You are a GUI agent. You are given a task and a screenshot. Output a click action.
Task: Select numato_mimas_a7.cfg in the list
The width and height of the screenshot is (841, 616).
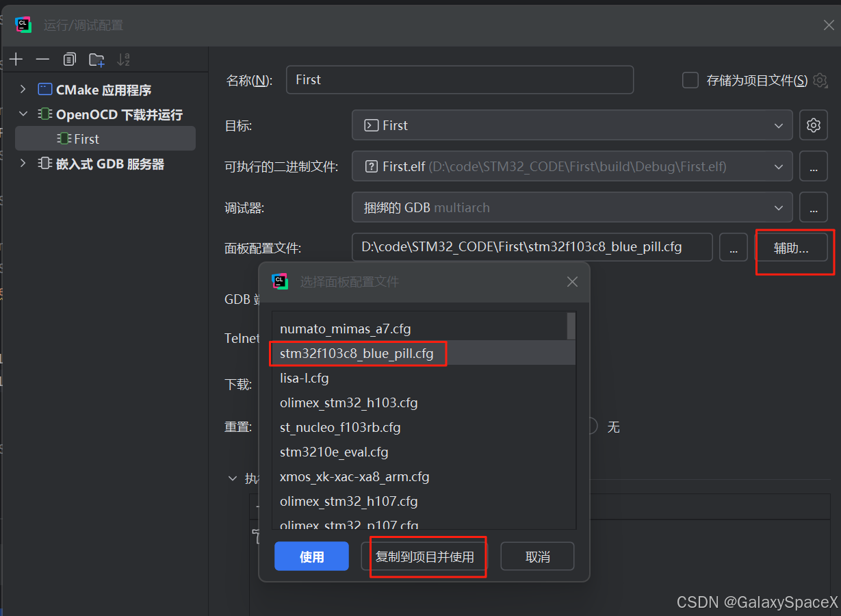419,329
